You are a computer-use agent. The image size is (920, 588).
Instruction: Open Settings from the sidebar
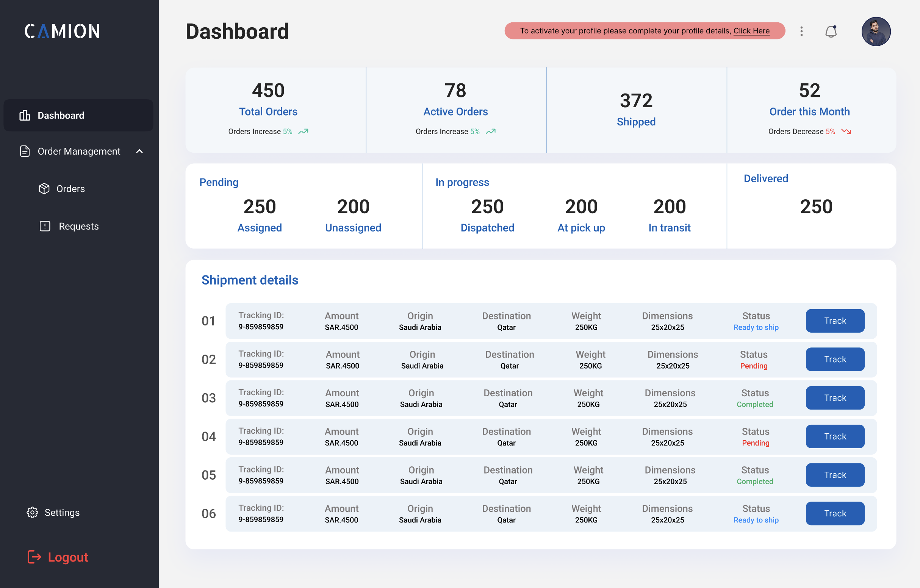tap(62, 512)
